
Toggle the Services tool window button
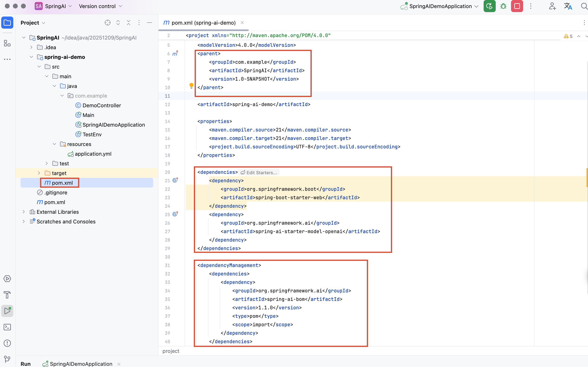click(7, 279)
